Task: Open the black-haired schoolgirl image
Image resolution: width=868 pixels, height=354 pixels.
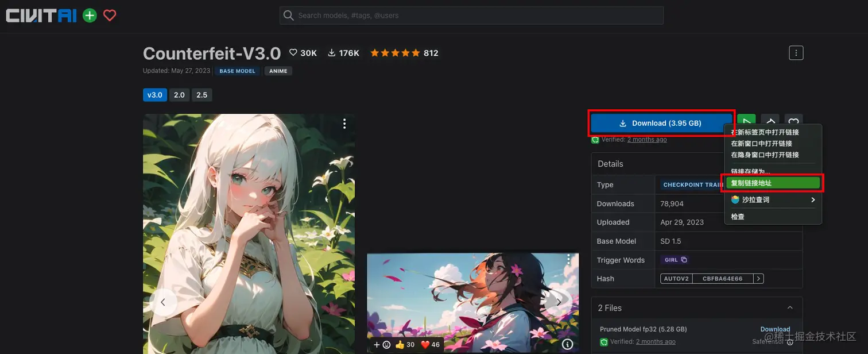Action: (472, 303)
